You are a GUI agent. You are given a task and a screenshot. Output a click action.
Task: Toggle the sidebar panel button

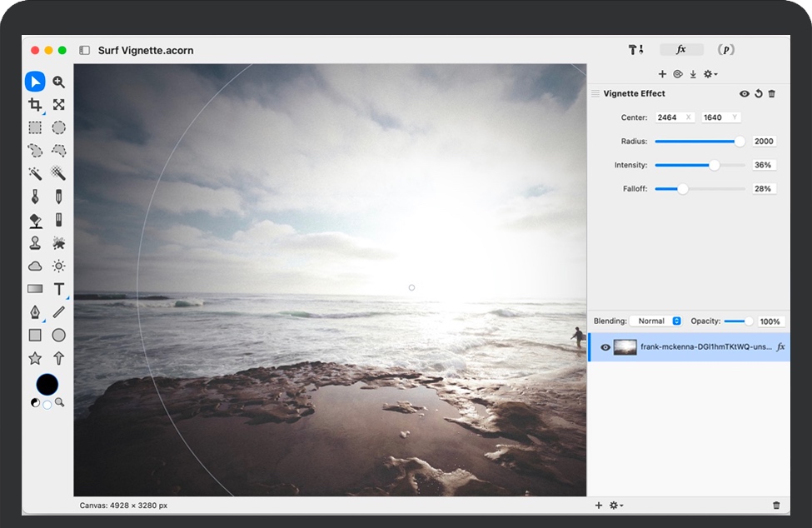pyautogui.click(x=84, y=51)
